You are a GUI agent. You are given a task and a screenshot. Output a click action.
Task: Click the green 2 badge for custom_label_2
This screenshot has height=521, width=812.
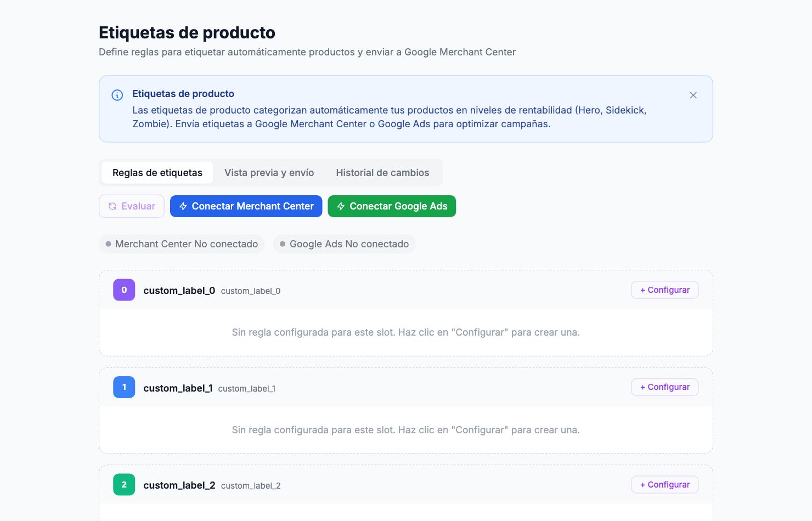pos(124,485)
